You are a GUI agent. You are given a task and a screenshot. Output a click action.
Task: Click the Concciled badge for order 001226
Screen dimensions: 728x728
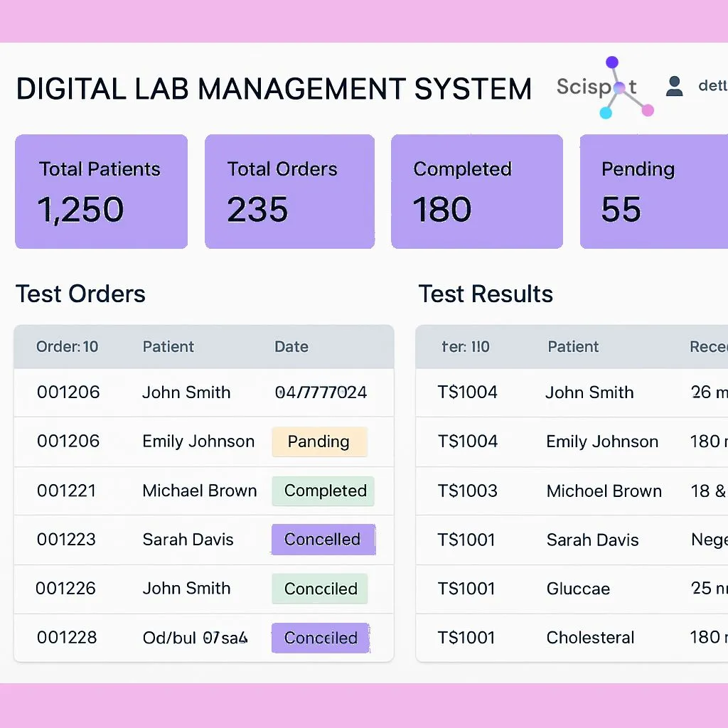(x=319, y=589)
